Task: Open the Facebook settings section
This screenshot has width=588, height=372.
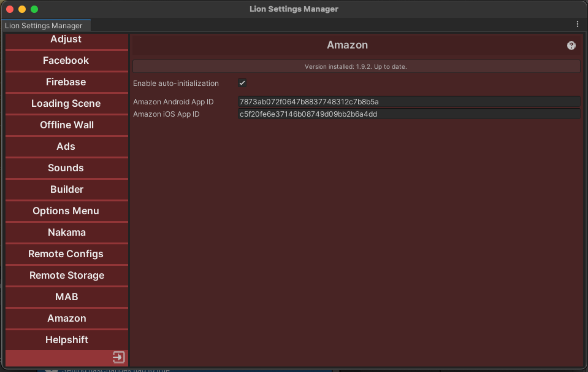Action: click(67, 60)
